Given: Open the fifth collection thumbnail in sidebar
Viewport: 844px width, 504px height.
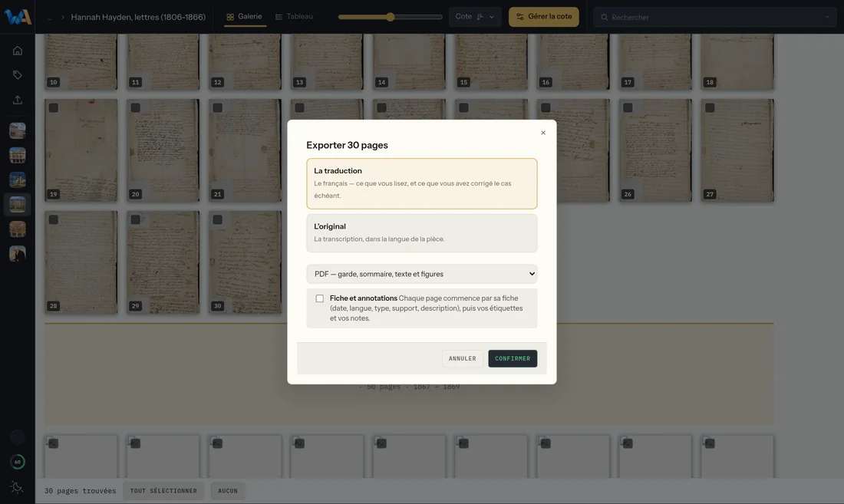Looking at the screenshot, I should coord(17,229).
